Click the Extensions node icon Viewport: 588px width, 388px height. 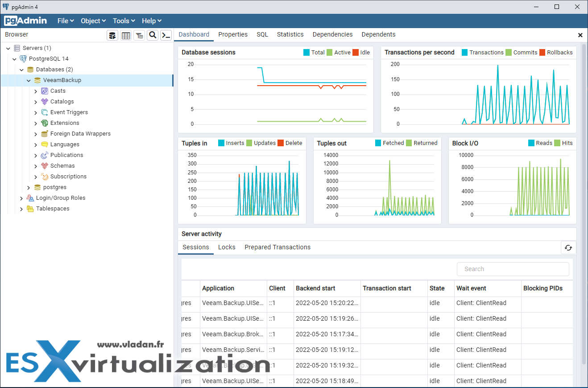(x=45, y=123)
